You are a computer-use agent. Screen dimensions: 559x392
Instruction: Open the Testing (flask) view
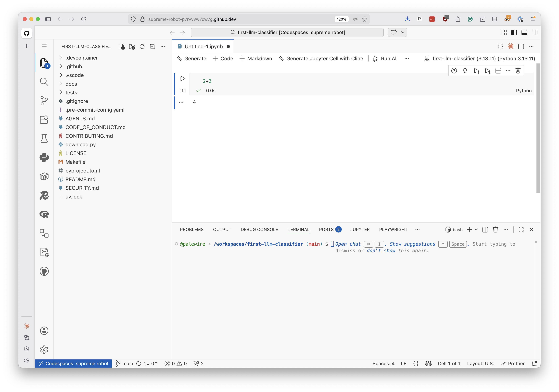click(44, 138)
